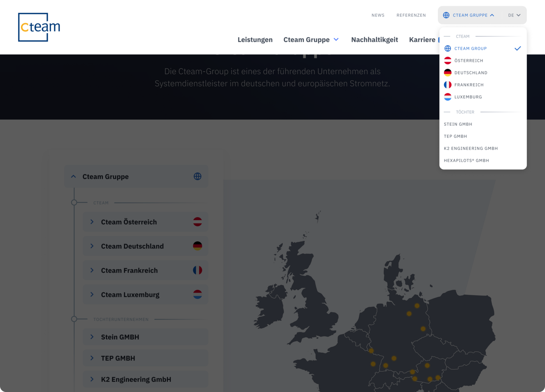Viewport: 545px width, 392px height.
Task: Click the globe icon in the Cteam Gruppe panel row
Action: [198, 176]
